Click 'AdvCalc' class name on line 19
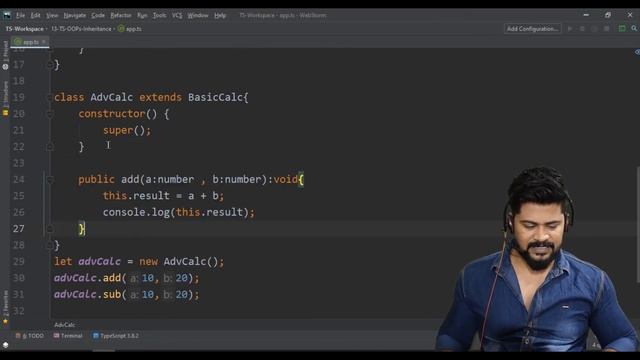The height and width of the screenshot is (360, 640). (x=111, y=98)
